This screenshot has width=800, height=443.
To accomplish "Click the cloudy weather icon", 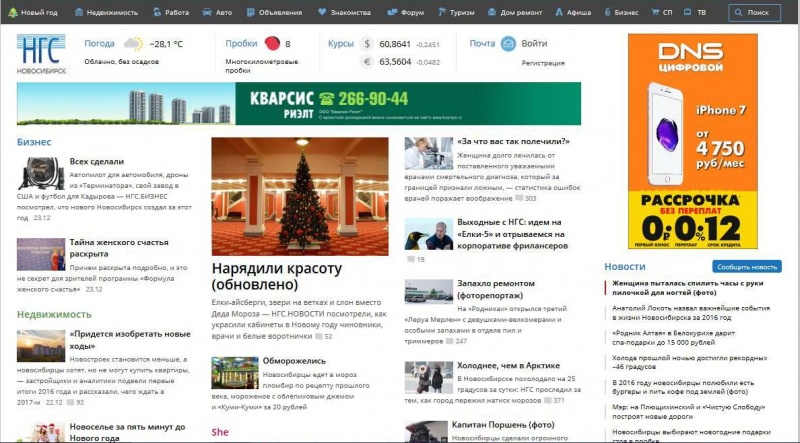I will (132, 44).
